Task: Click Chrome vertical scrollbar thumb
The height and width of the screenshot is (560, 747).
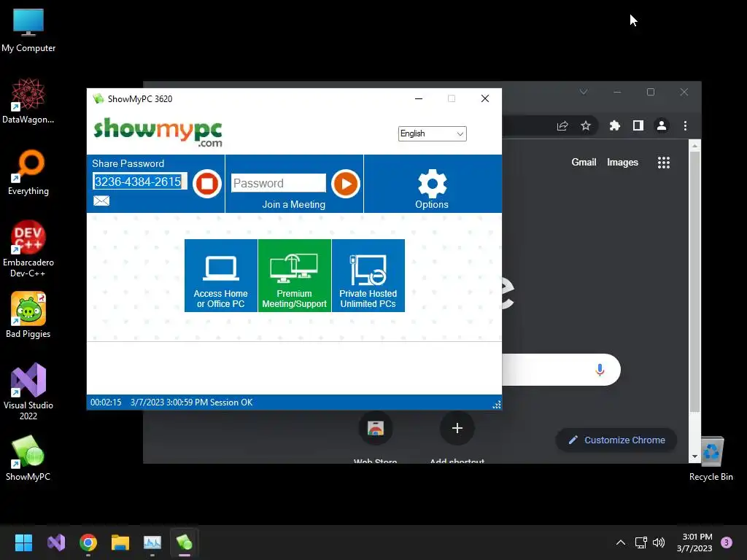Action: tap(694, 281)
